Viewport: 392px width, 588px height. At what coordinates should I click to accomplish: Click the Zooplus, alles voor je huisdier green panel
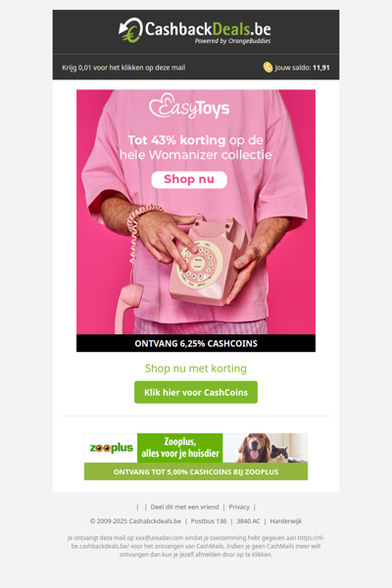point(180,448)
